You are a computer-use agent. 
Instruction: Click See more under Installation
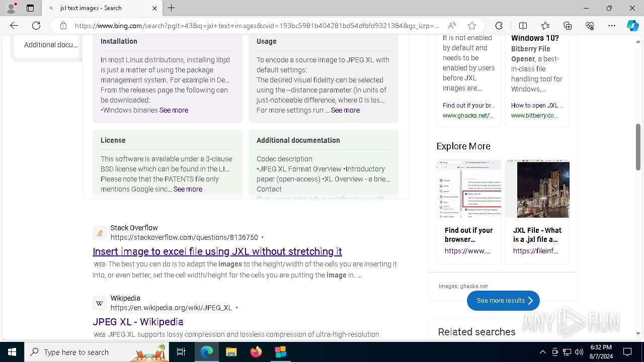pos(174,110)
